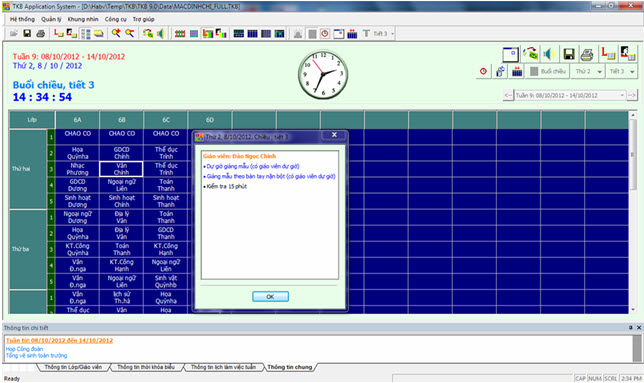The width and height of the screenshot is (644, 383).
Task: Open the Khung nhìn menu
Action: [83, 19]
